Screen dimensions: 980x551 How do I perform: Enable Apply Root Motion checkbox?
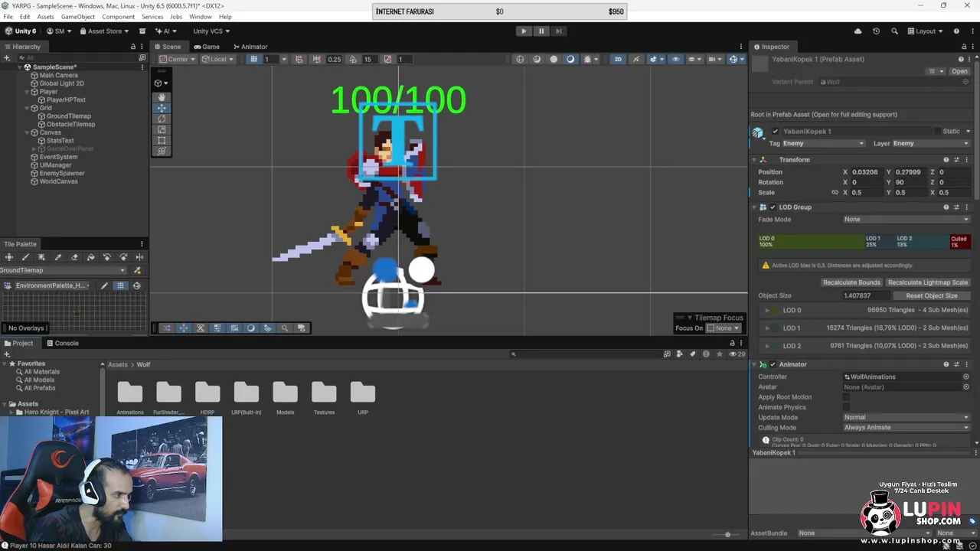click(x=846, y=397)
